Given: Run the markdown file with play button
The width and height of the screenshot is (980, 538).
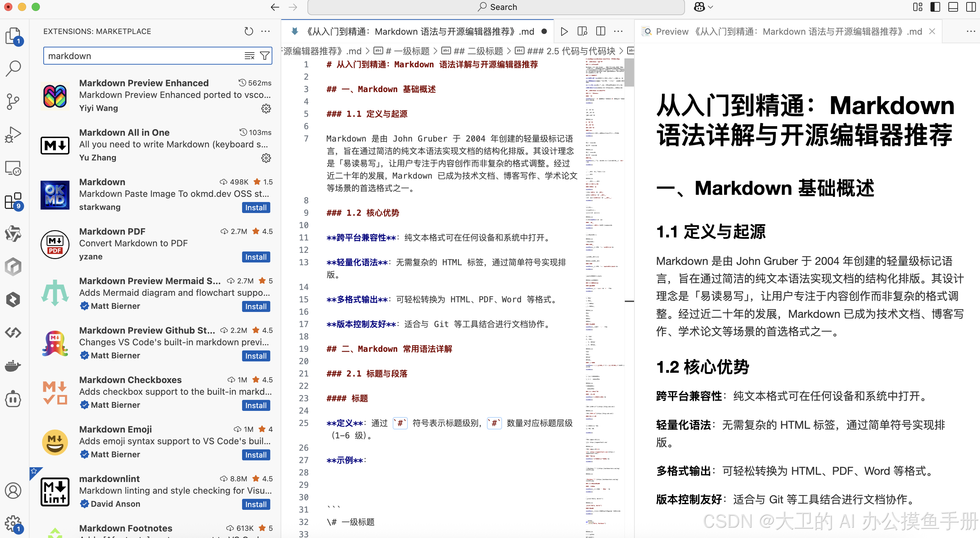Looking at the screenshot, I should point(564,31).
